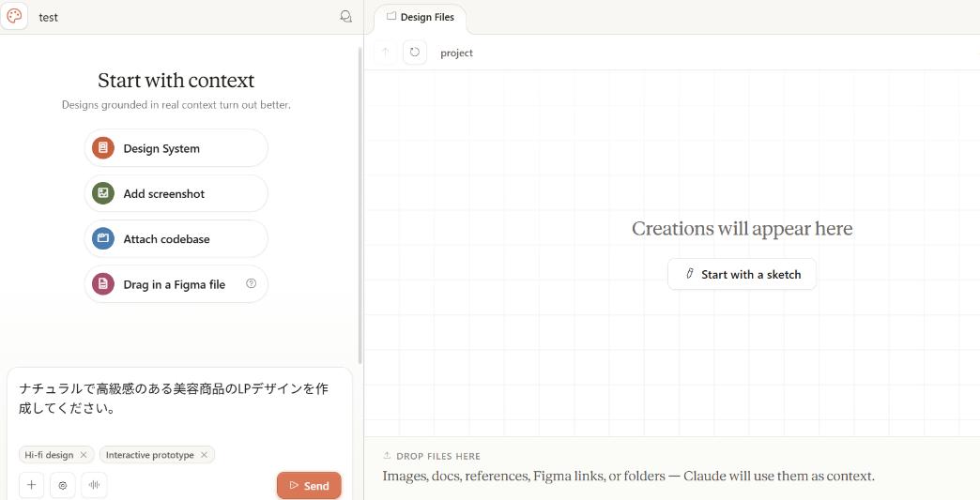Choose Drag in a Figma file option
980x500 pixels.
(x=176, y=284)
